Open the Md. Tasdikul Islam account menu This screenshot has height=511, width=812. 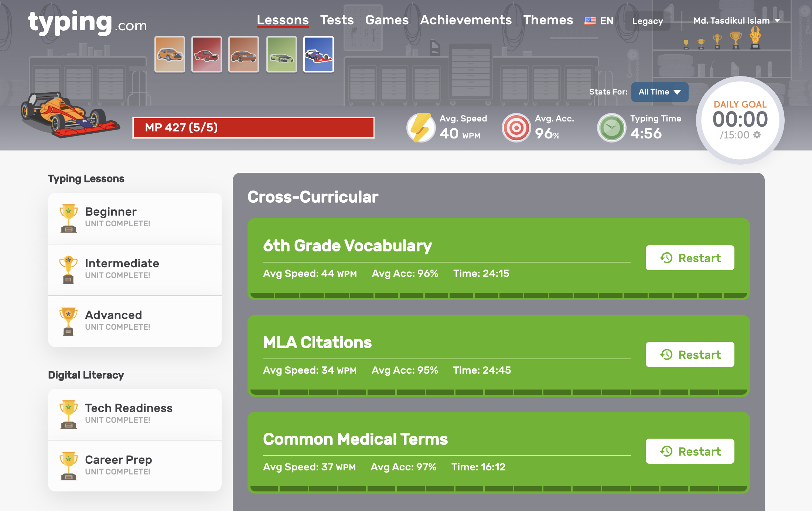click(737, 21)
